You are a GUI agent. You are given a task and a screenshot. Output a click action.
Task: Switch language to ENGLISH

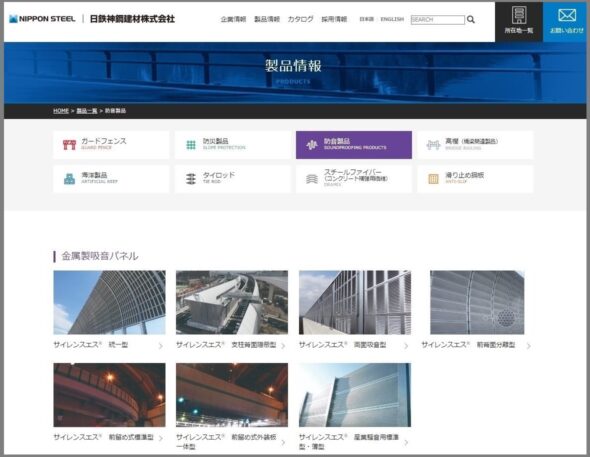coord(392,19)
